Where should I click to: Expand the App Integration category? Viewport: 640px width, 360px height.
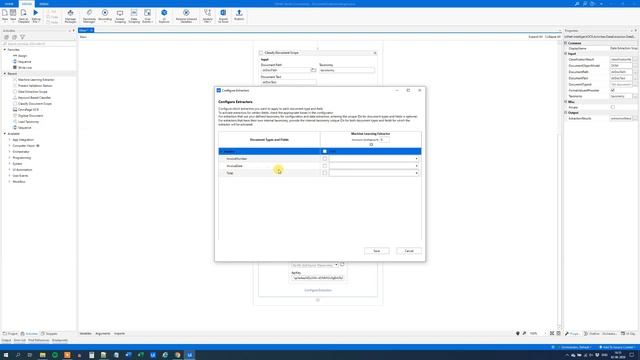10,140
